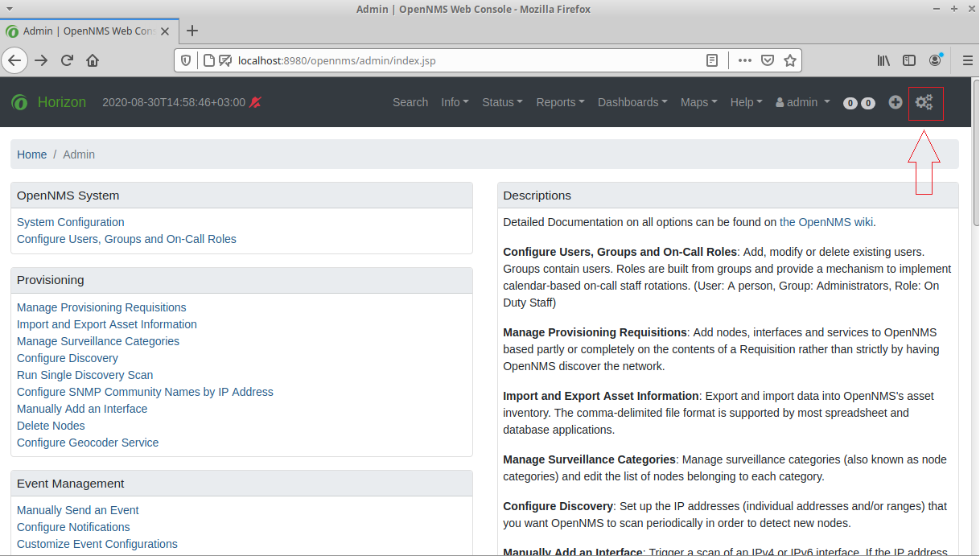Screen dimensions: 980x556
Task: Open System Configuration link
Action: (71, 222)
